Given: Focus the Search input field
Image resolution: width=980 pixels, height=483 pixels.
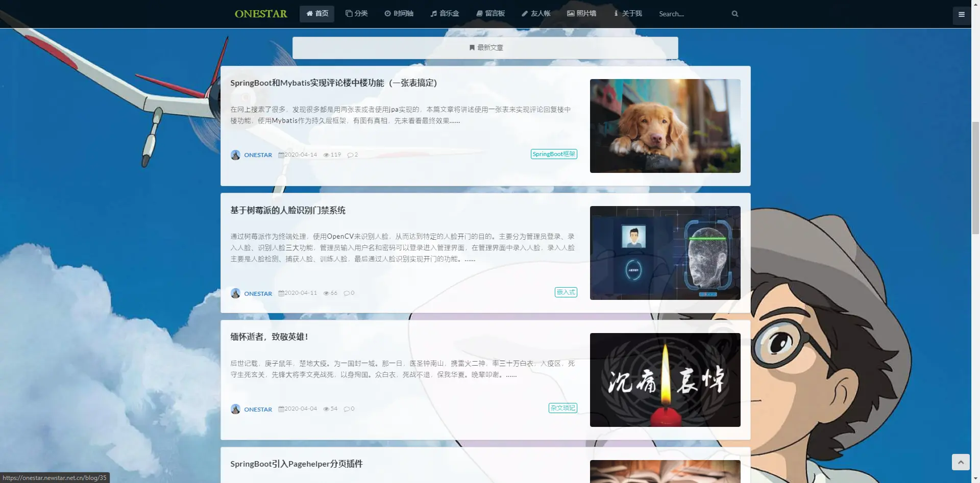Looking at the screenshot, I should (693, 14).
